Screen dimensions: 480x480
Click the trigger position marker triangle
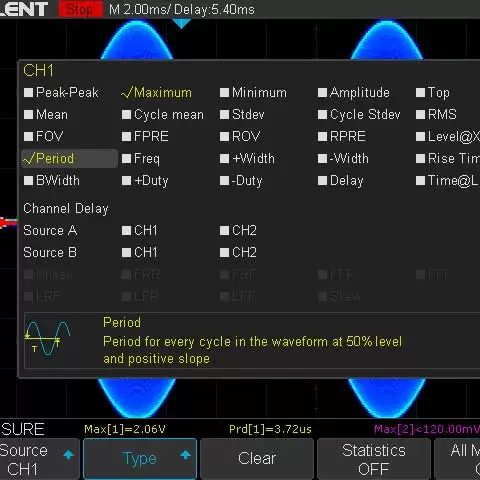(x=181, y=24)
